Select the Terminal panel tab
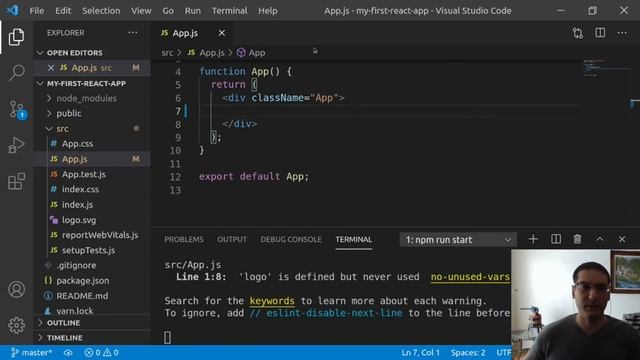 pyautogui.click(x=353, y=240)
